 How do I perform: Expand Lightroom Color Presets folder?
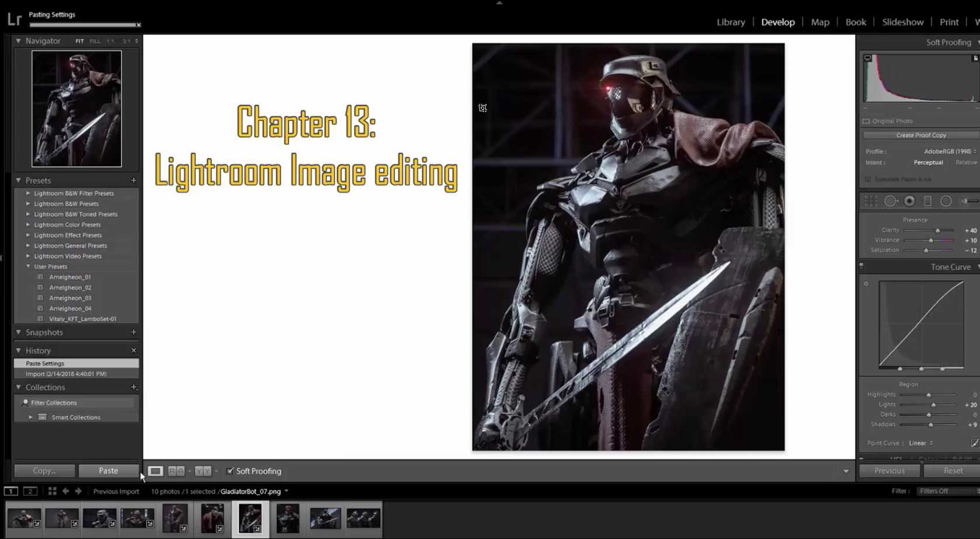pyautogui.click(x=28, y=225)
